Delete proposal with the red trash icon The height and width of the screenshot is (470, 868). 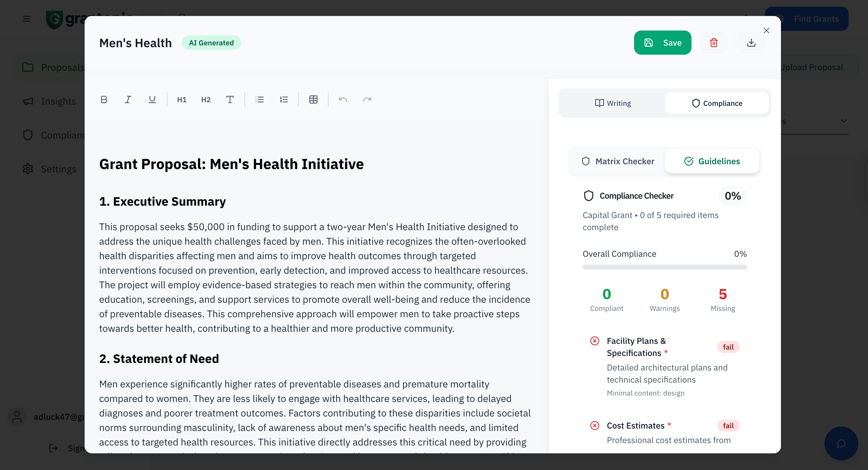[714, 43]
